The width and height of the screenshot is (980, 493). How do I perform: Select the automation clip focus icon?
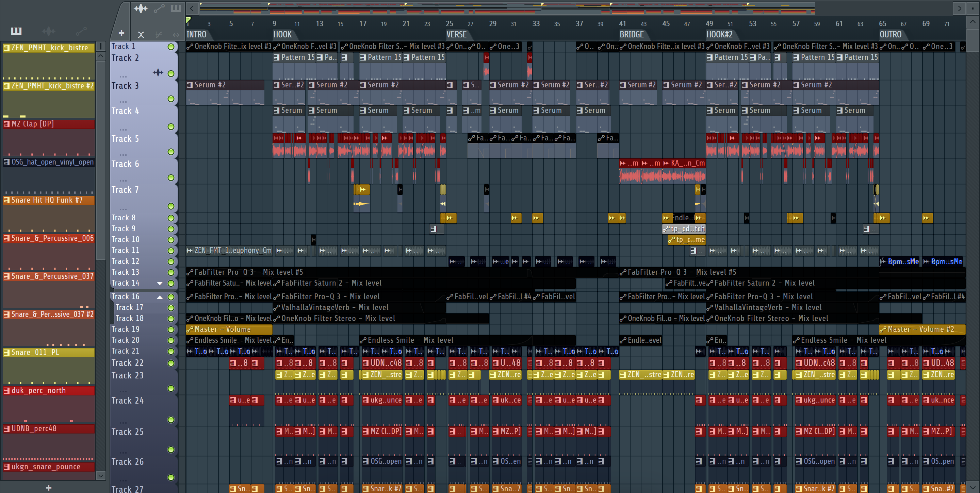click(159, 8)
